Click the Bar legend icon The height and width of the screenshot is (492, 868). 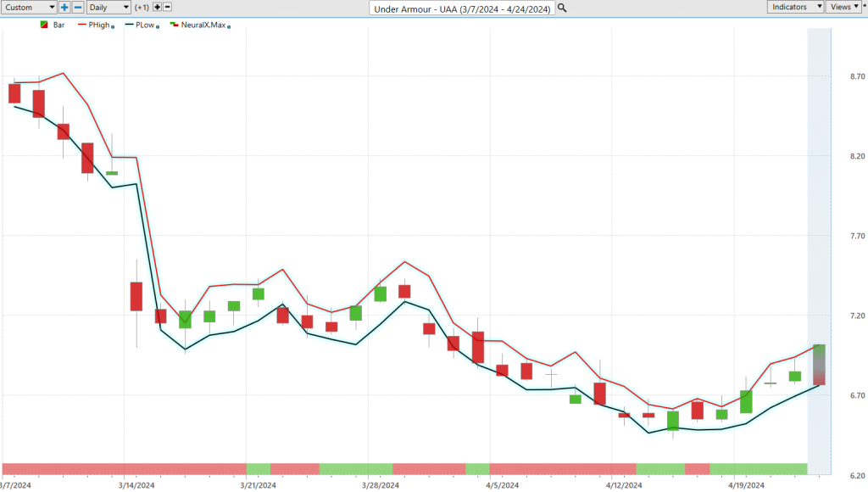point(44,25)
